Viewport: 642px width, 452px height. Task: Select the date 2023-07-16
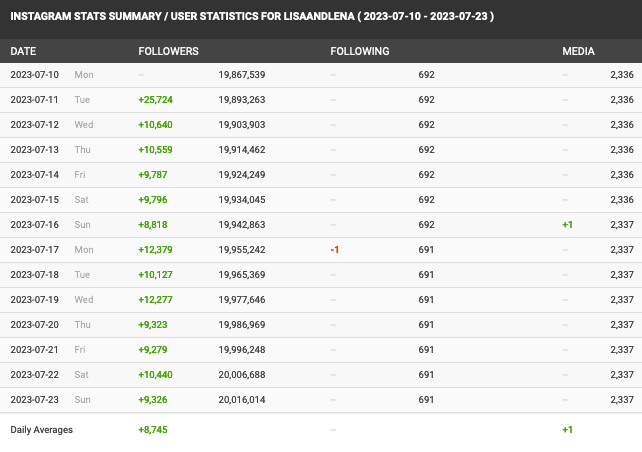point(35,225)
